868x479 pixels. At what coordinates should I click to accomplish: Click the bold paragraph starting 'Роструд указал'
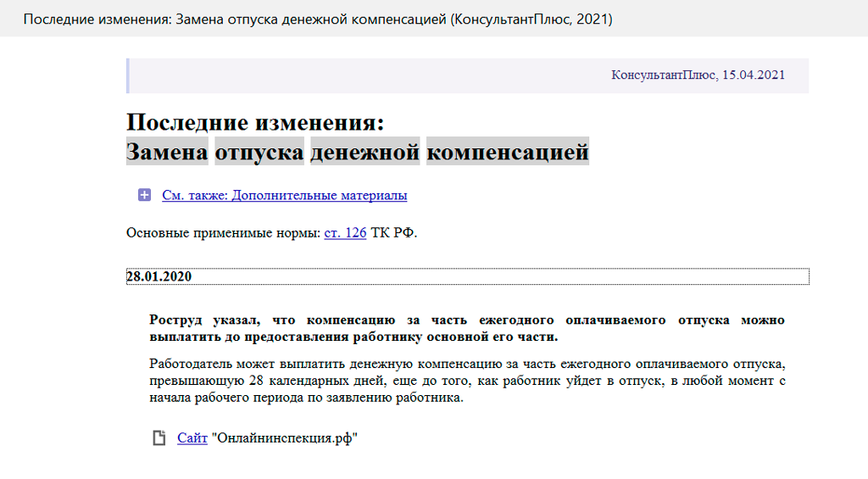pos(467,328)
